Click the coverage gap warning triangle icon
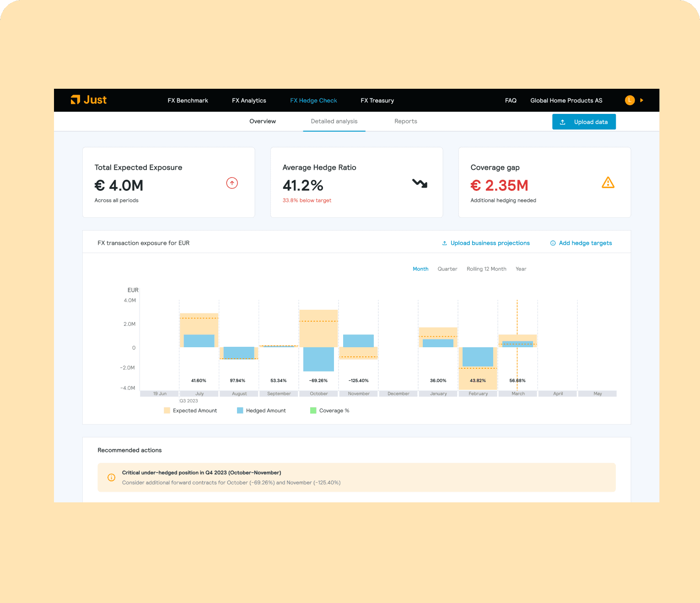The height and width of the screenshot is (603, 700). point(608,183)
